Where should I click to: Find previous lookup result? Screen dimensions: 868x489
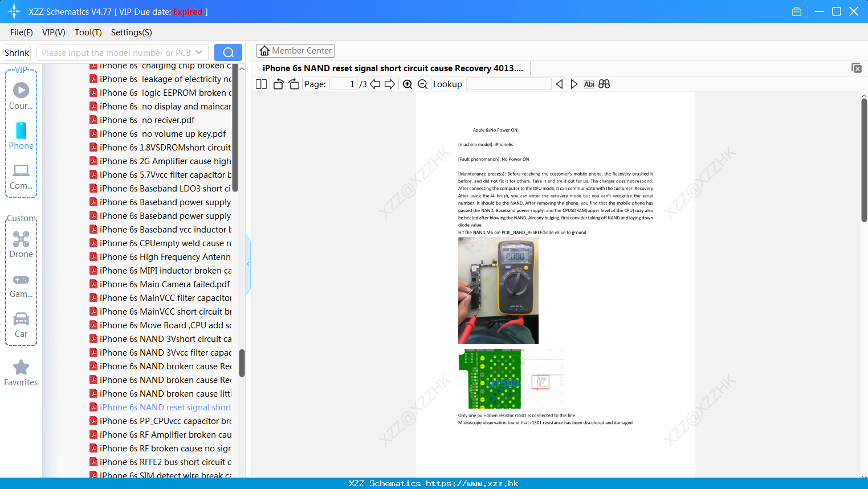pyautogui.click(x=559, y=84)
